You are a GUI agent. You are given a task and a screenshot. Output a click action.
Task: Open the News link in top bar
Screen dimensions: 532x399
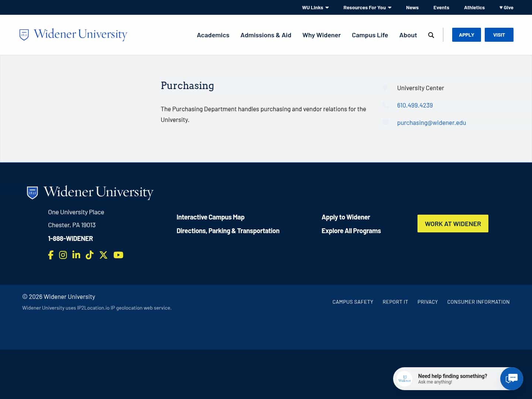(412, 7)
